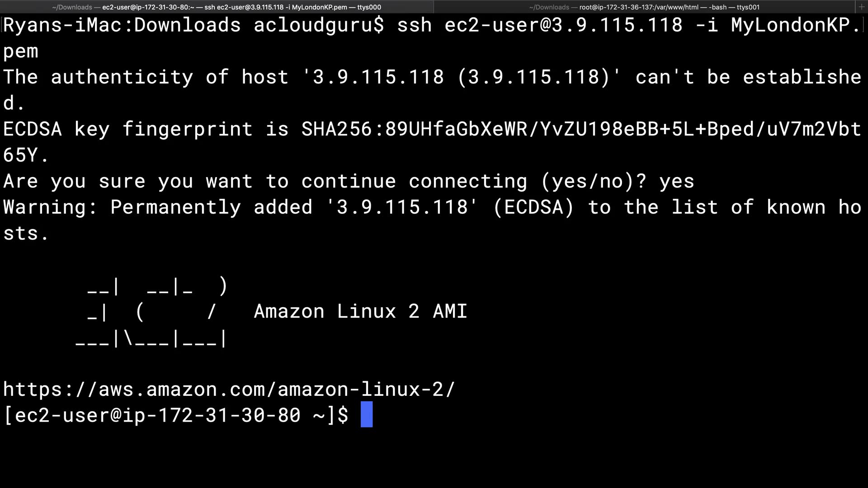This screenshot has height=488, width=868.
Task: Click the wrapped 'pem' text on line two
Action: coord(21,51)
